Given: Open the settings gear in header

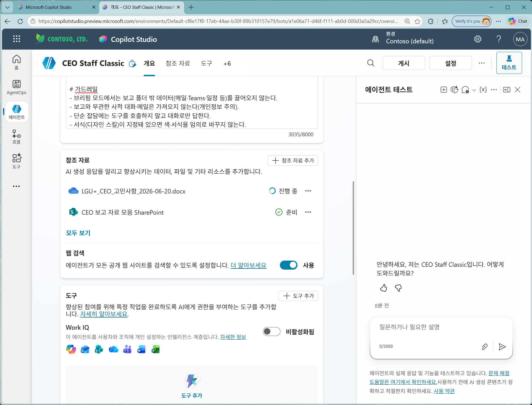Looking at the screenshot, I should pyautogui.click(x=478, y=39).
